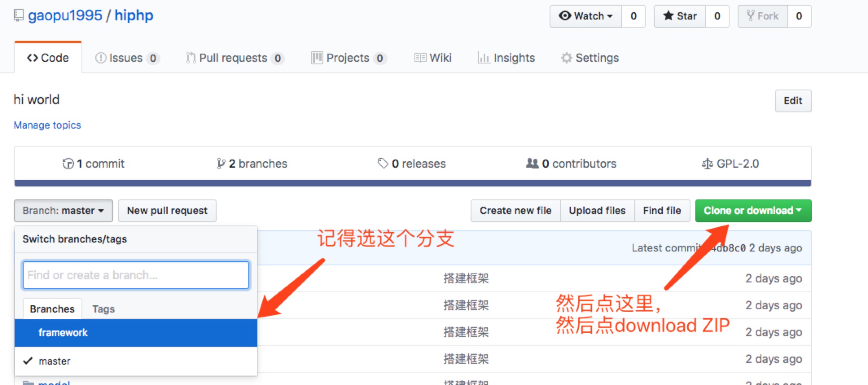868x385 pixels.
Task: Select the master branch
Action: point(136,361)
